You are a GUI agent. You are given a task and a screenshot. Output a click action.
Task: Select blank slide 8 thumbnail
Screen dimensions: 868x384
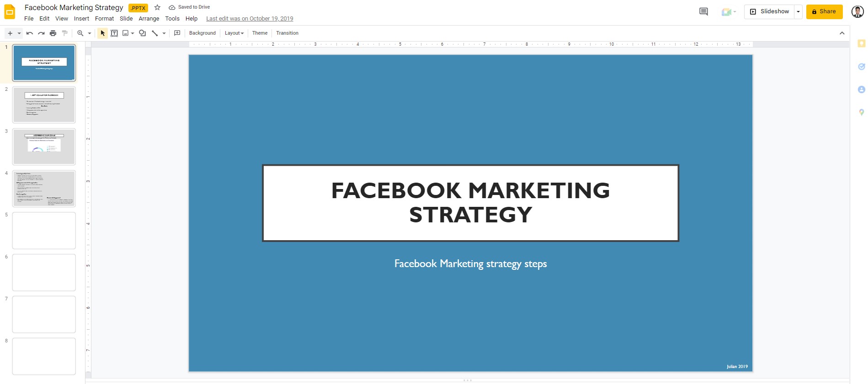pos(44,356)
